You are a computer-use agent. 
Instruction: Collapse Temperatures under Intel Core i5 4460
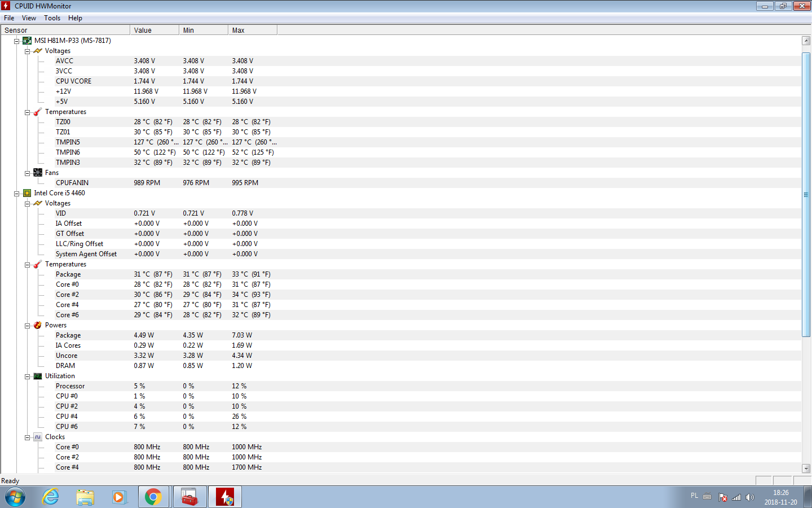[27, 265]
